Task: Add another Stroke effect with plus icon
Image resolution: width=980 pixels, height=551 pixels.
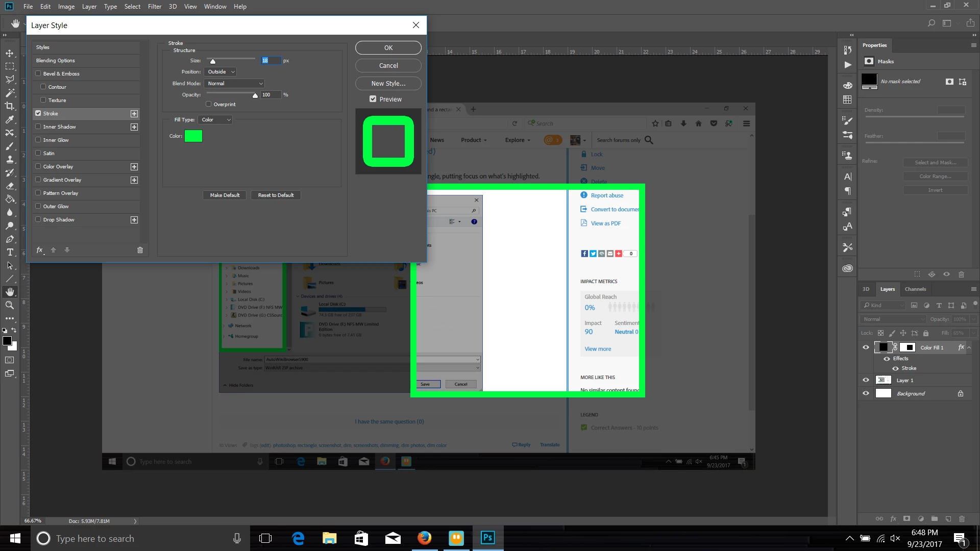Action: coord(134,114)
